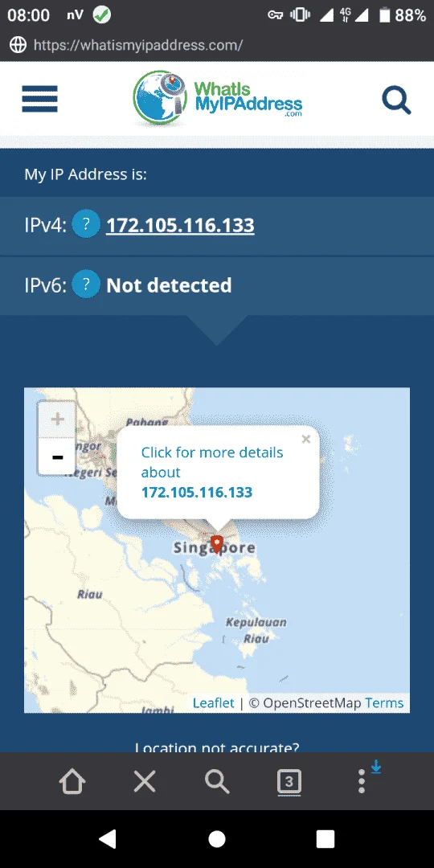Zoom out on the map

[x=57, y=457]
